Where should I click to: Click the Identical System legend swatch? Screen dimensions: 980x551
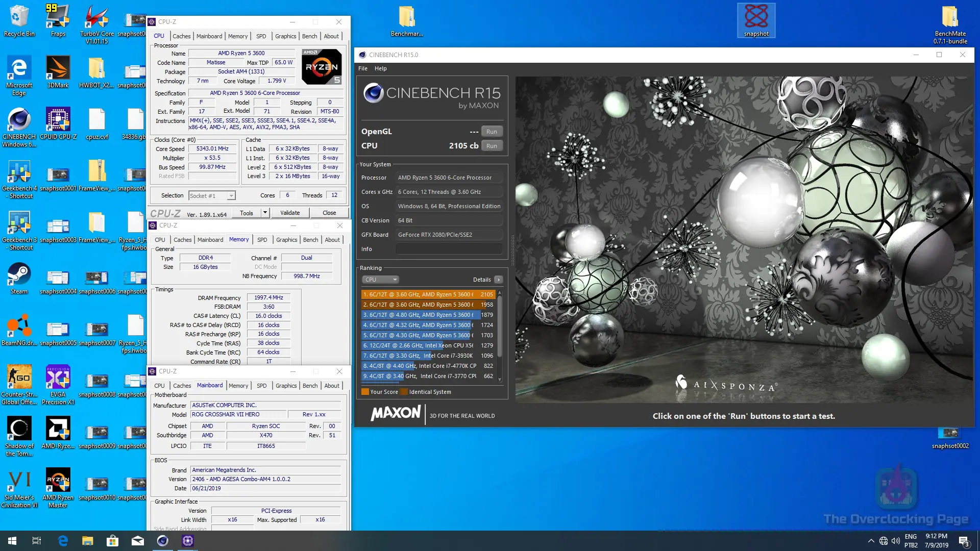(404, 392)
